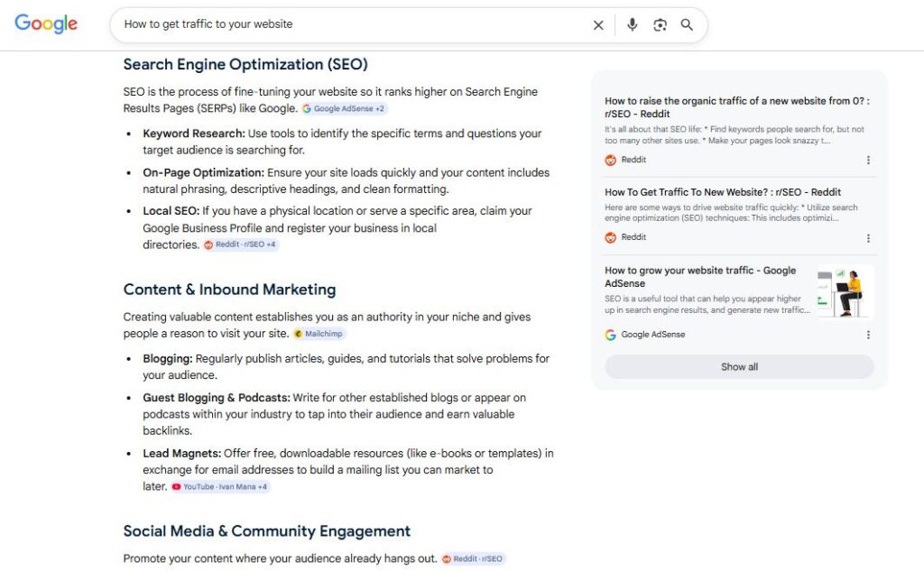Submit search with the magnifying glass icon

[x=687, y=24]
